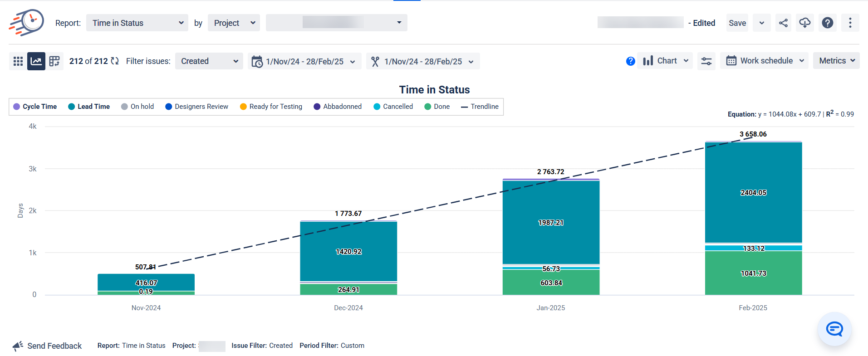Image resolution: width=868 pixels, height=356 pixels.
Task: Open the Metrics menu
Action: pos(836,61)
